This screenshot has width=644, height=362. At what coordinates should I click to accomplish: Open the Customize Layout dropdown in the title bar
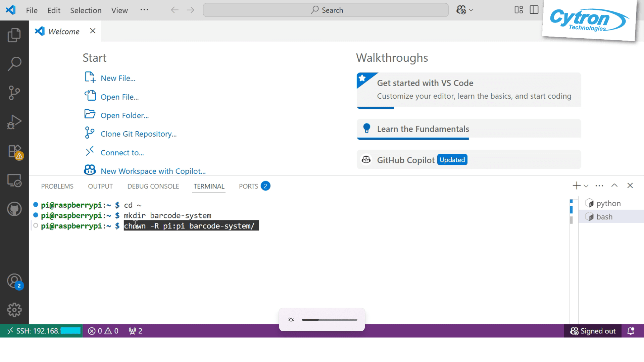[518, 10]
